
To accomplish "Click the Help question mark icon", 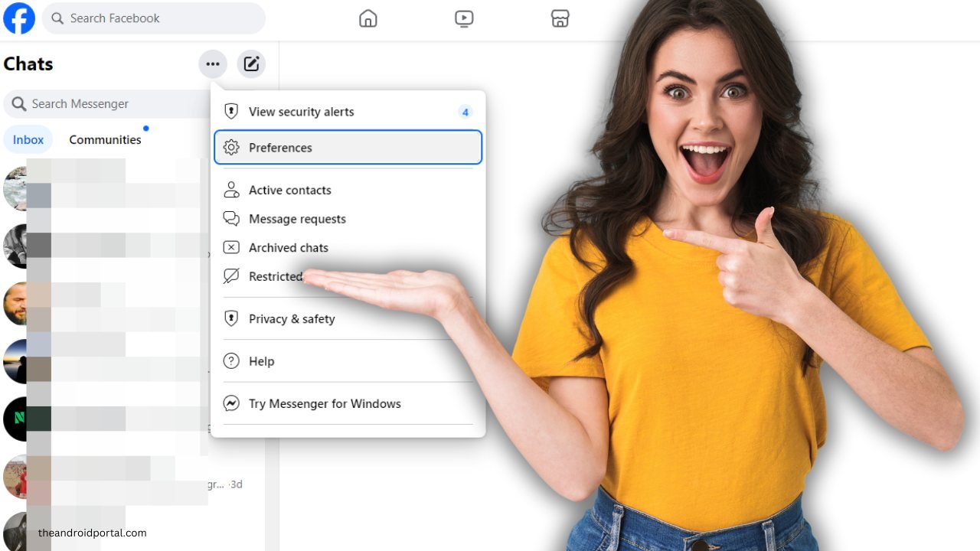I will tap(231, 361).
